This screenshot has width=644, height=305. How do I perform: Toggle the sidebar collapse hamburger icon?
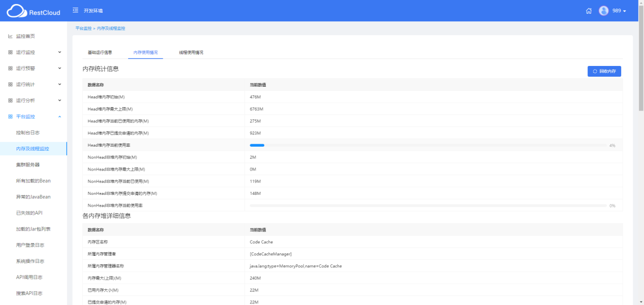(x=76, y=10)
